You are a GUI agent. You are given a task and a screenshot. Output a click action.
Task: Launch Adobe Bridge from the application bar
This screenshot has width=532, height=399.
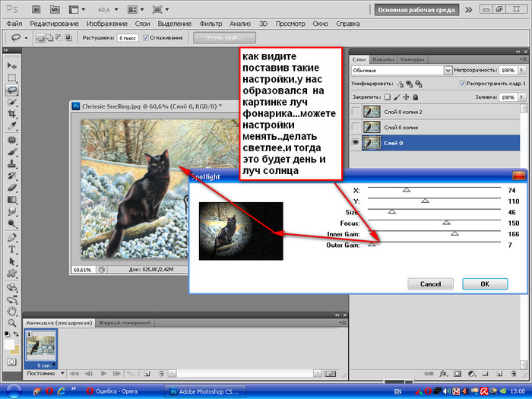point(36,9)
